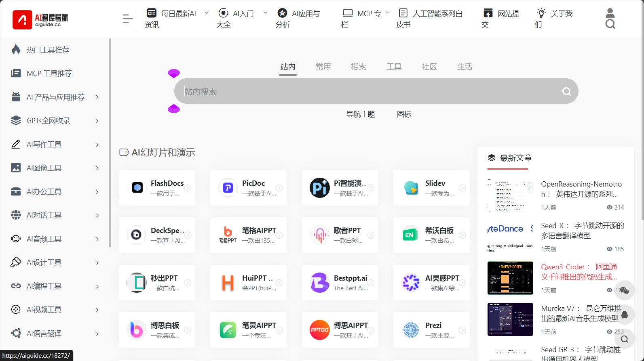Click the sidebar vertical scrollbar
The width and height of the screenshot is (644, 361).
point(110,143)
